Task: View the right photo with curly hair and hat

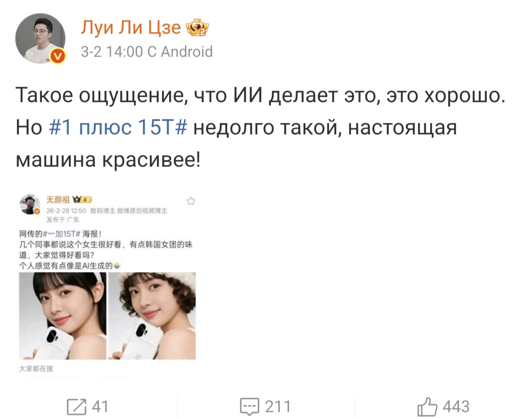Action: [x=152, y=316]
